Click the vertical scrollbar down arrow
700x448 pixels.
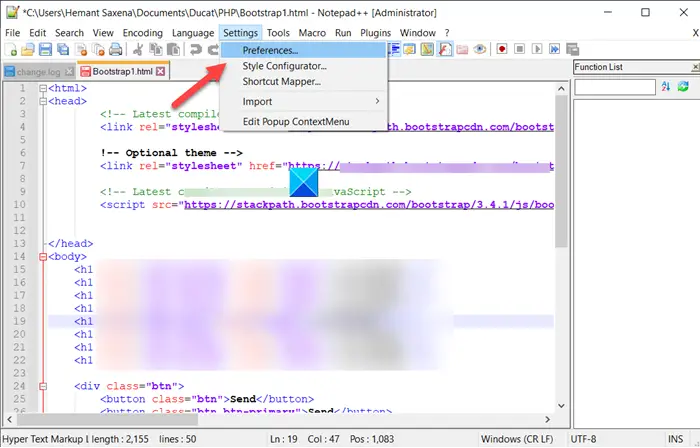pos(561,406)
